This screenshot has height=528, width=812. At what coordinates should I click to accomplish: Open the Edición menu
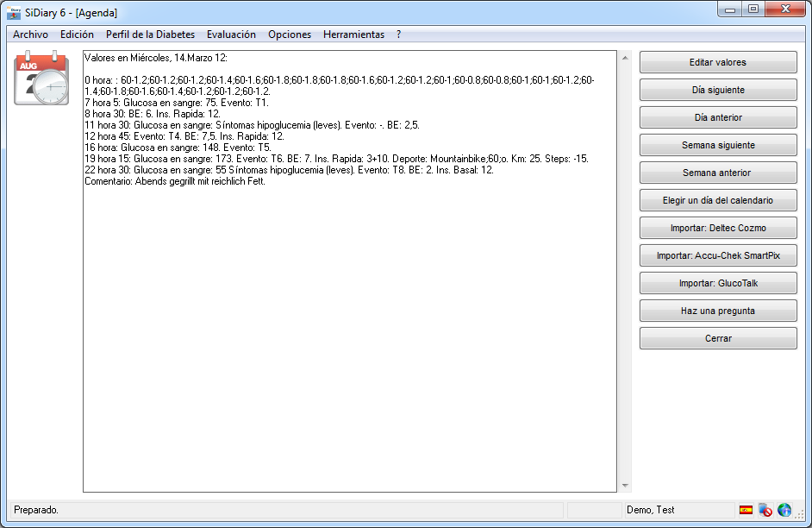[77, 35]
